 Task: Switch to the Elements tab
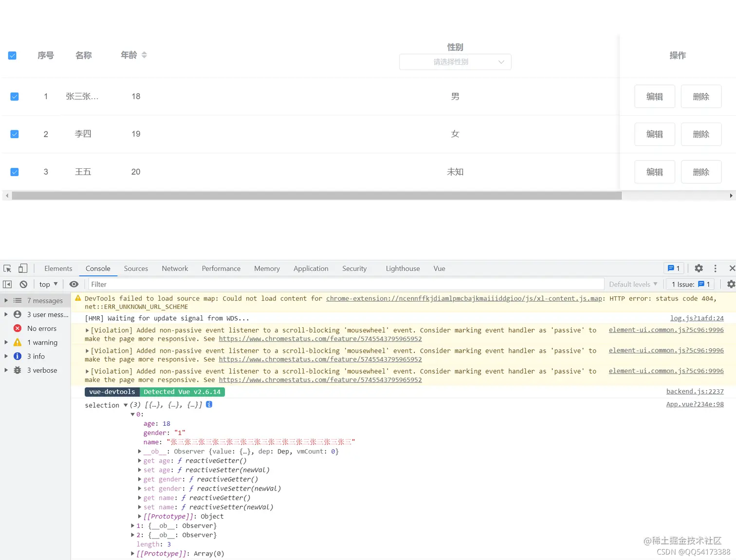58,269
